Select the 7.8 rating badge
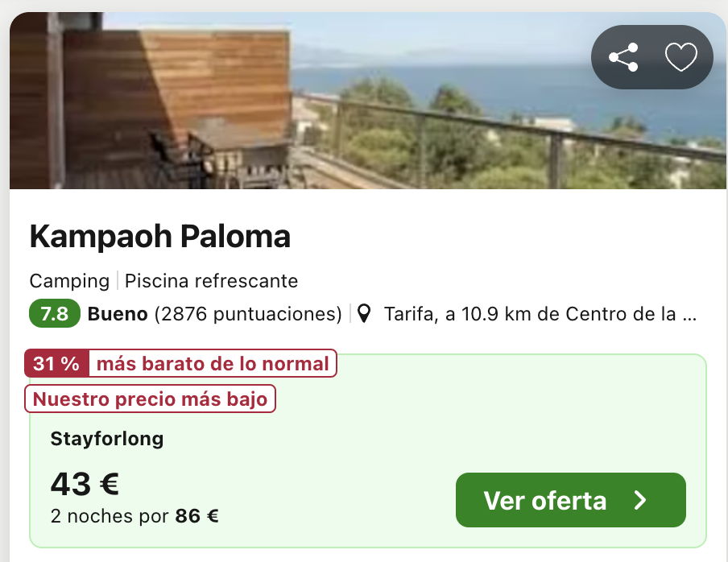728x562 pixels. click(55, 314)
